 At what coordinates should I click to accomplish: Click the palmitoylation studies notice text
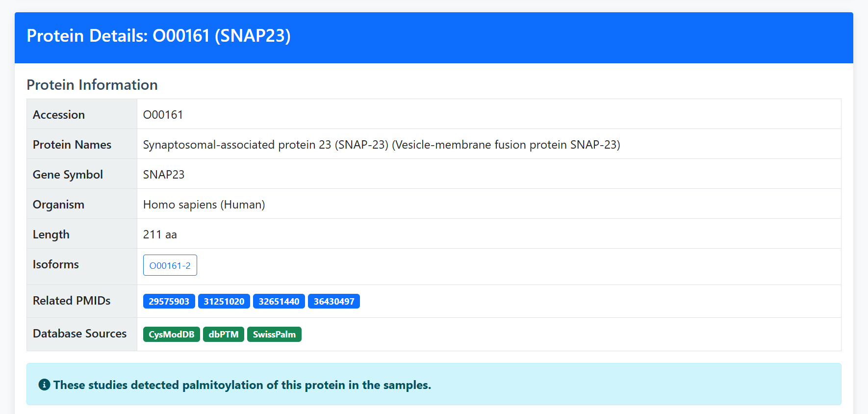242,385
